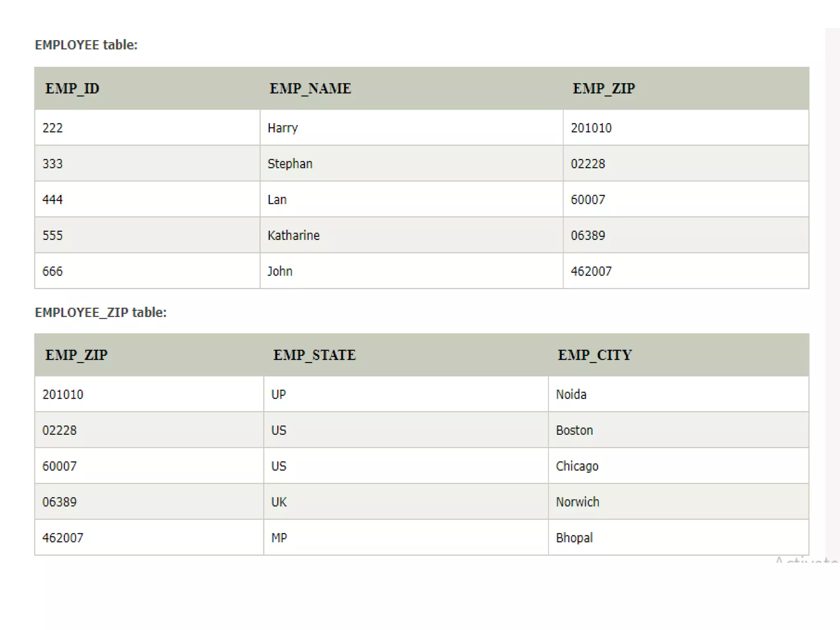Image resolution: width=840 pixels, height=630 pixels.
Task: Click the EMPLOYEE_ZIP table heading
Action: tap(100, 313)
